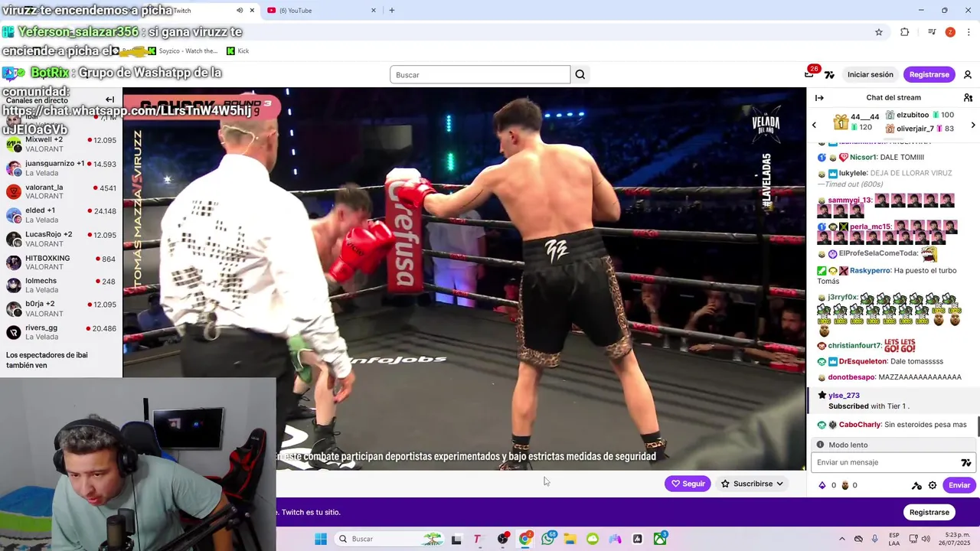Open chat settings gear icon
This screenshot has width=980, height=551.
tap(933, 485)
